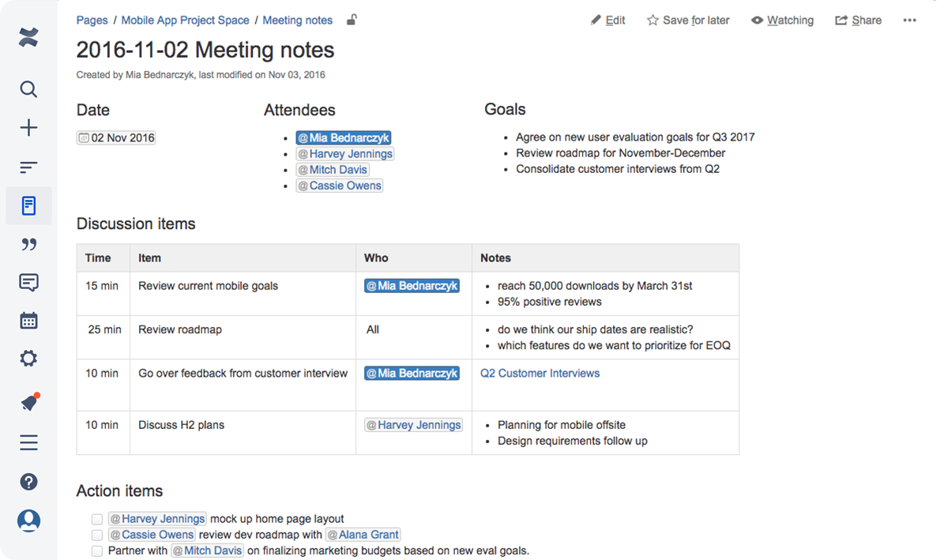This screenshot has height=560, width=948.
Task: Open space settings gear icon
Action: click(28, 358)
